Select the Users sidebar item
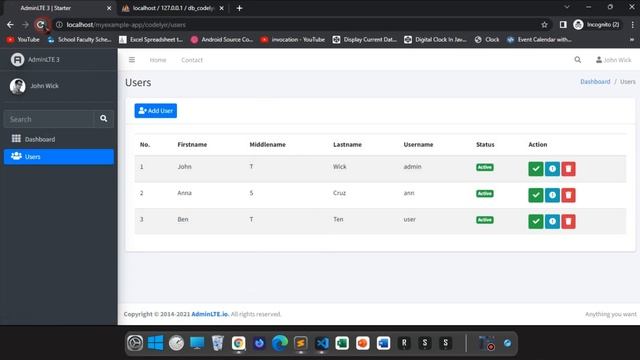This screenshot has width=640, height=360. tap(58, 157)
